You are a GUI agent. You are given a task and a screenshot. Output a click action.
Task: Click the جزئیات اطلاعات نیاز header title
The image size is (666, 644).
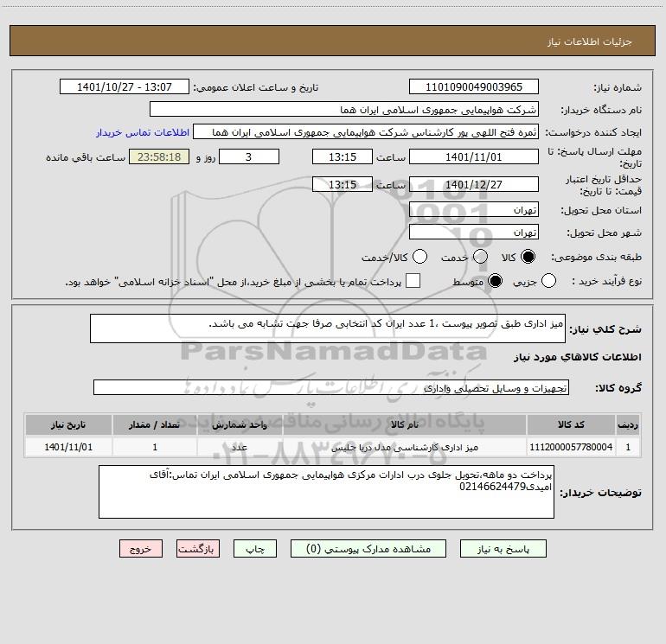590,41
